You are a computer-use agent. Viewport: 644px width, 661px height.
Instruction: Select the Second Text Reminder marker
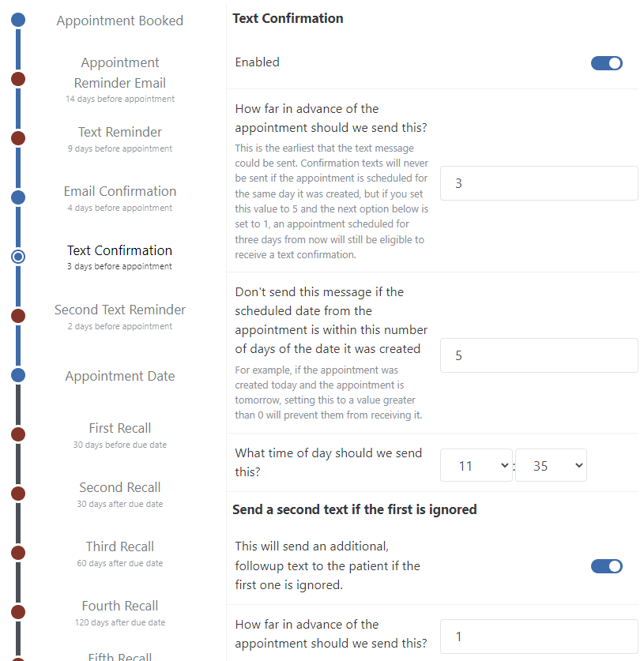coord(18,316)
